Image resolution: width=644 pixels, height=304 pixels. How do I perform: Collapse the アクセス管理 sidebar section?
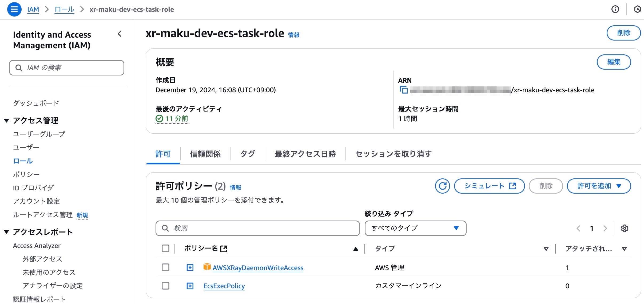tap(7, 121)
